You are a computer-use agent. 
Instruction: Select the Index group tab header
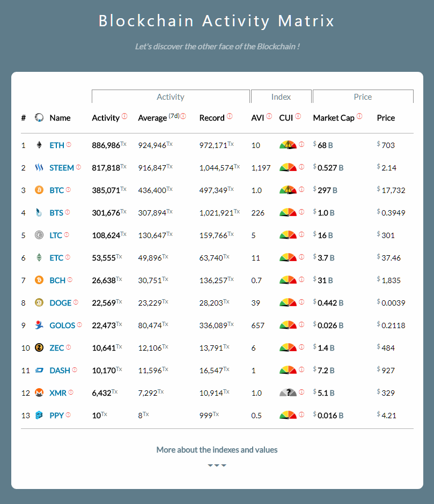[281, 97]
